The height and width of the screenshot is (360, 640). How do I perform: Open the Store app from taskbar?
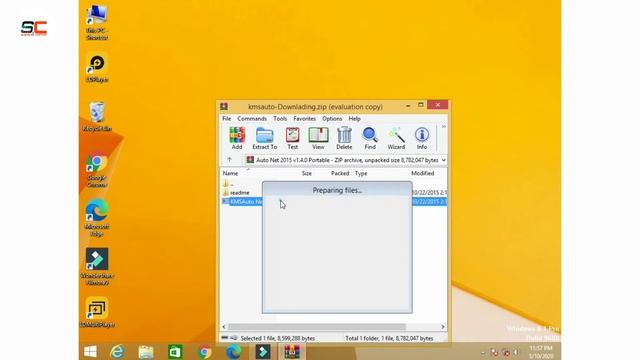point(175,351)
